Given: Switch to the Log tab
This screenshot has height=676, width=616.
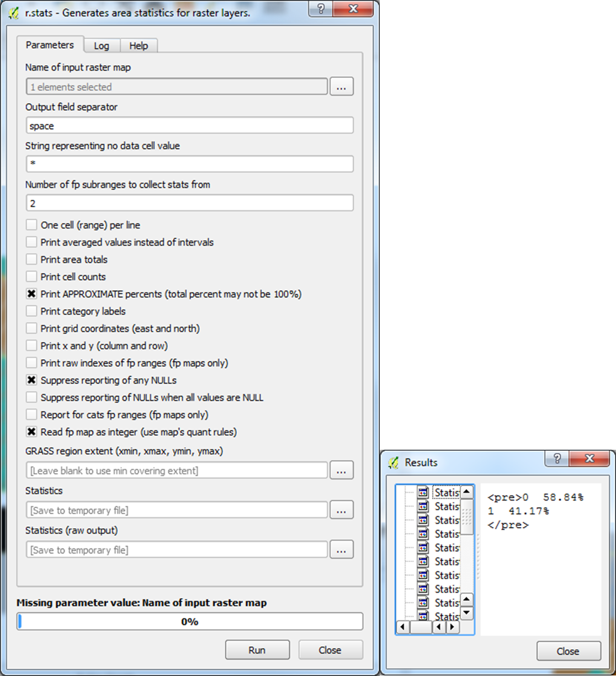Looking at the screenshot, I should click(x=102, y=45).
